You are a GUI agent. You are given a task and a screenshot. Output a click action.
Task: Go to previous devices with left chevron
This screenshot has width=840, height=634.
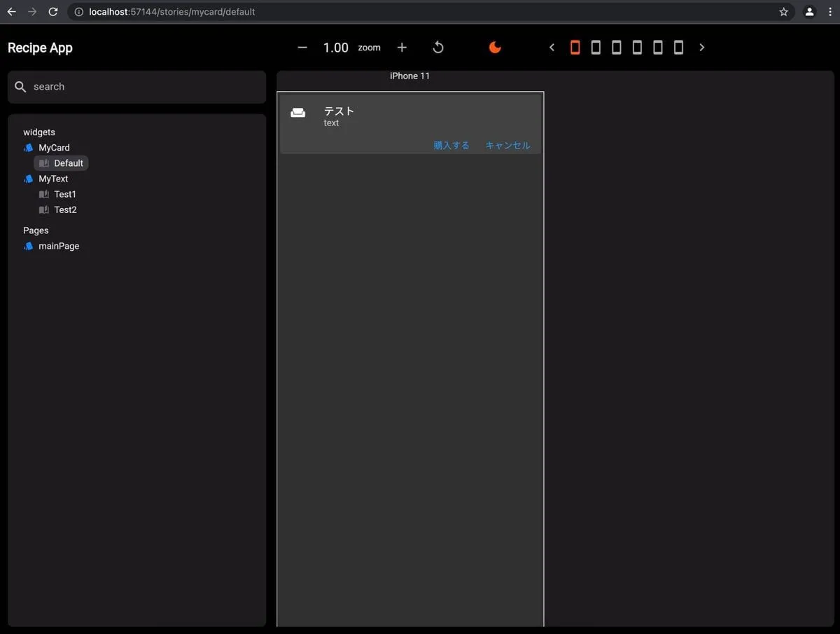[x=552, y=48]
